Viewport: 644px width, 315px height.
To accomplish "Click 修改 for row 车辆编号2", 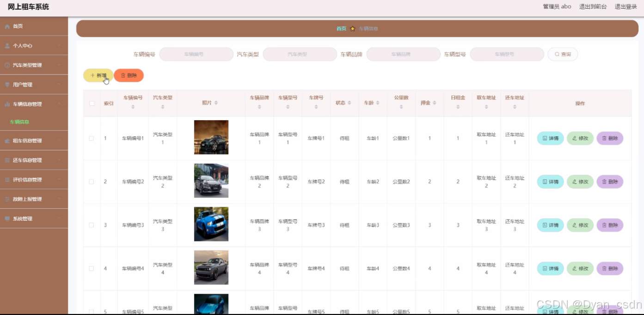I will (x=580, y=182).
